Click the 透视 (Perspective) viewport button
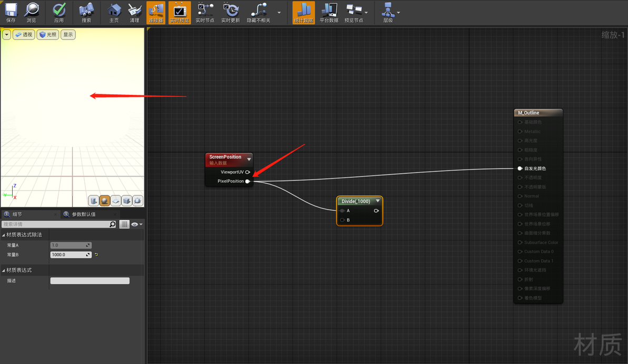628x364 pixels. (24, 35)
